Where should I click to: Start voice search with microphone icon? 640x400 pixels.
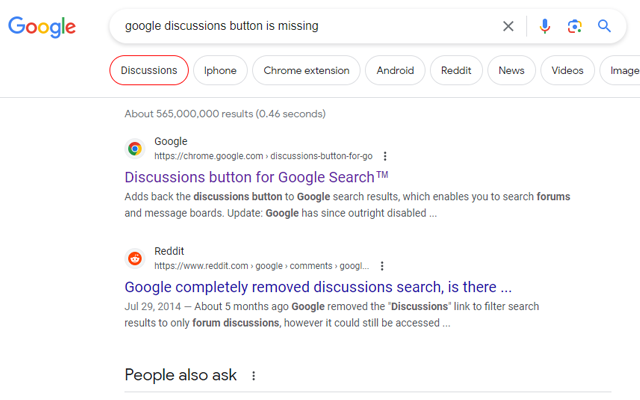(544, 26)
